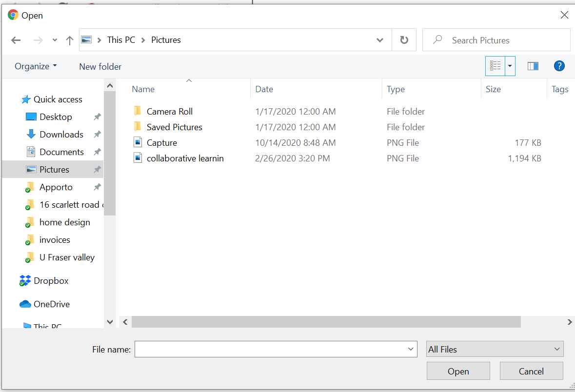Sort files by the Date column
This screenshot has width=575, height=392.
264,89
